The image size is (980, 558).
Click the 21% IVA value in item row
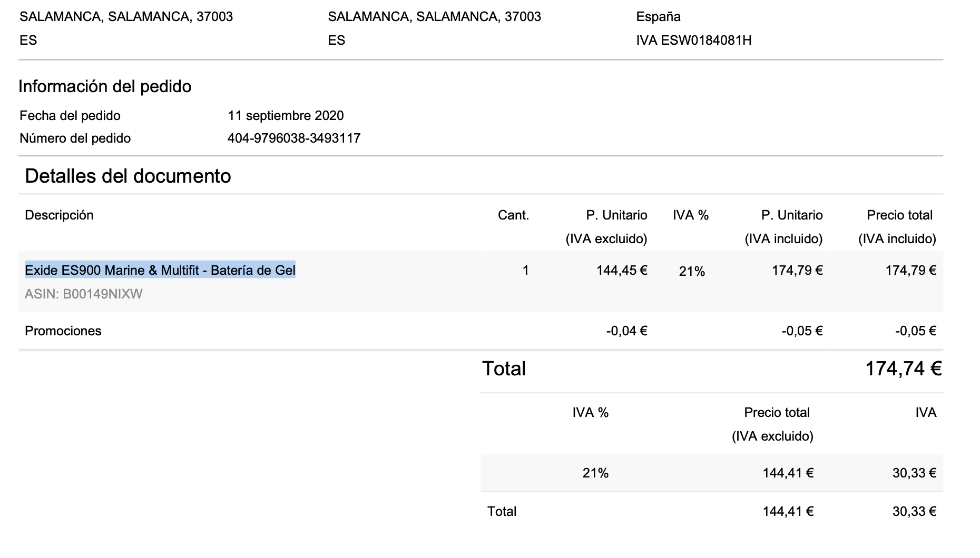[x=692, y=272]
